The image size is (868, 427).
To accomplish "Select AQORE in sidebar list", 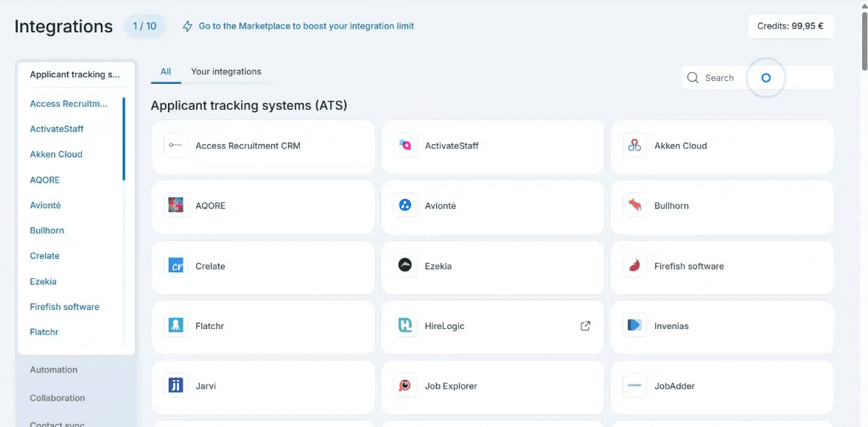I will 45,180.
